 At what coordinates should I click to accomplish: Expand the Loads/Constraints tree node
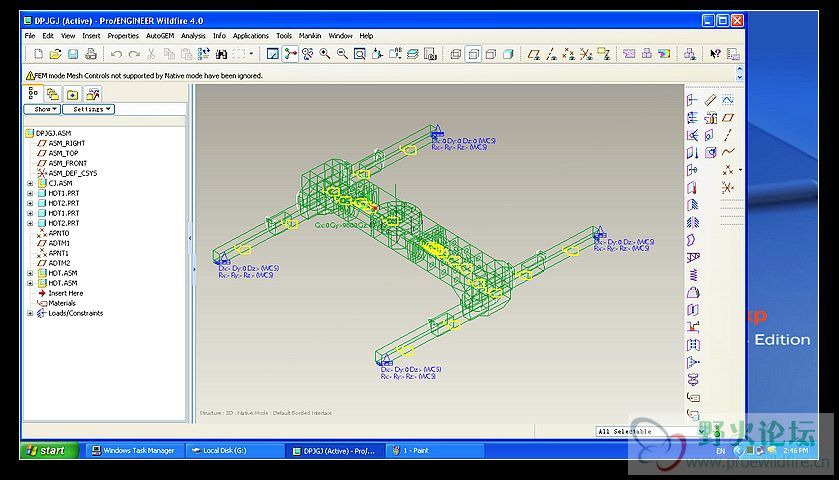[30, 314]
